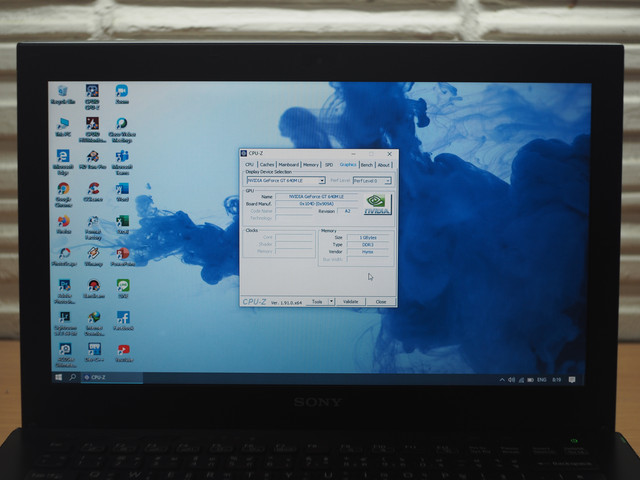Show hidden tray icons chevron

[x=502, y=380]
